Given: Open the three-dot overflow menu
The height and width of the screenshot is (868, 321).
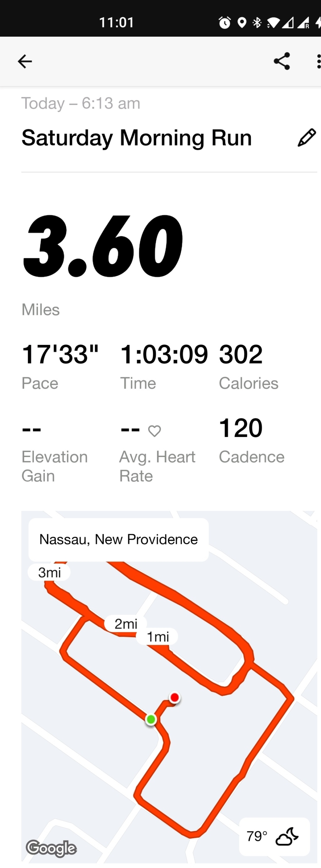Looking at the screenshot, I should pos(318,61).
